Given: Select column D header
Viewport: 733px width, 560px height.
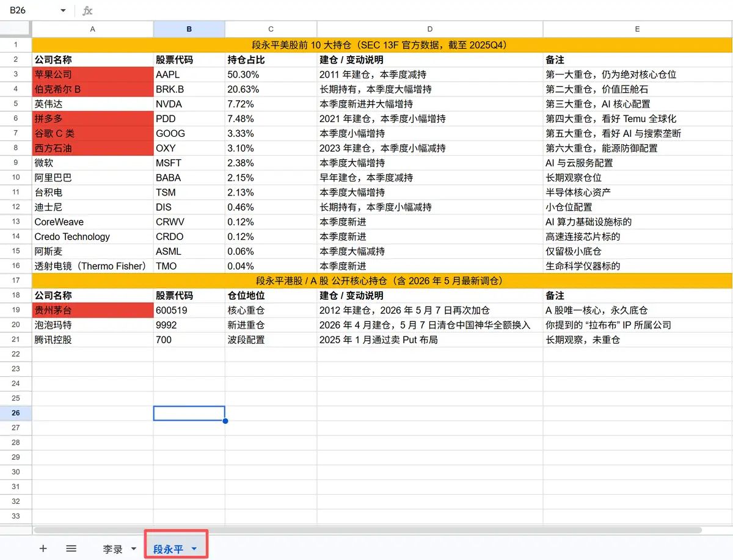Looking at the screenshot, I should click(x=430, y=29).
